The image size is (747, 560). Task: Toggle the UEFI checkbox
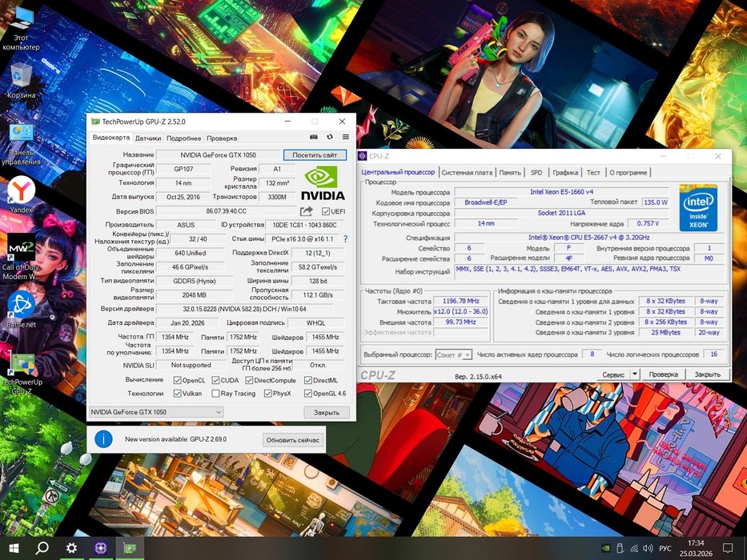tap(326, 211)
